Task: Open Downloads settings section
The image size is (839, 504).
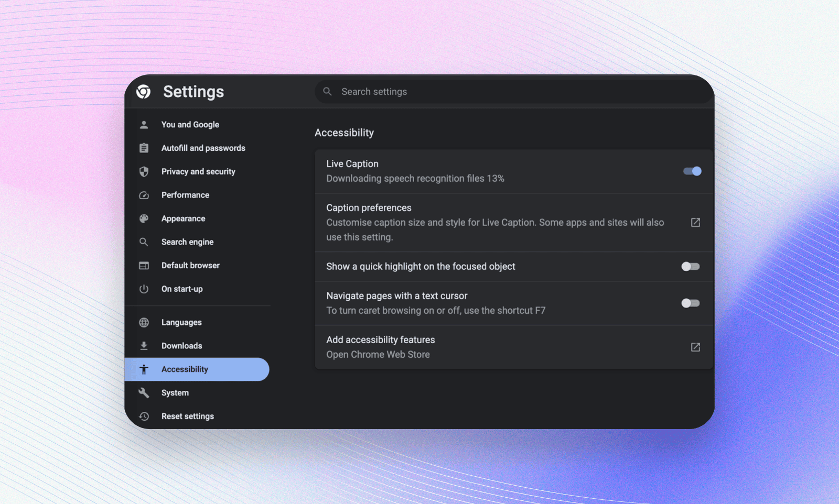Action: click(x=197, y=346)
